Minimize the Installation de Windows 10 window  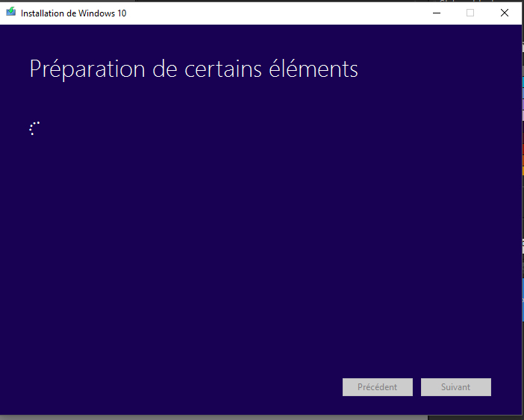[x=437, y=13]
